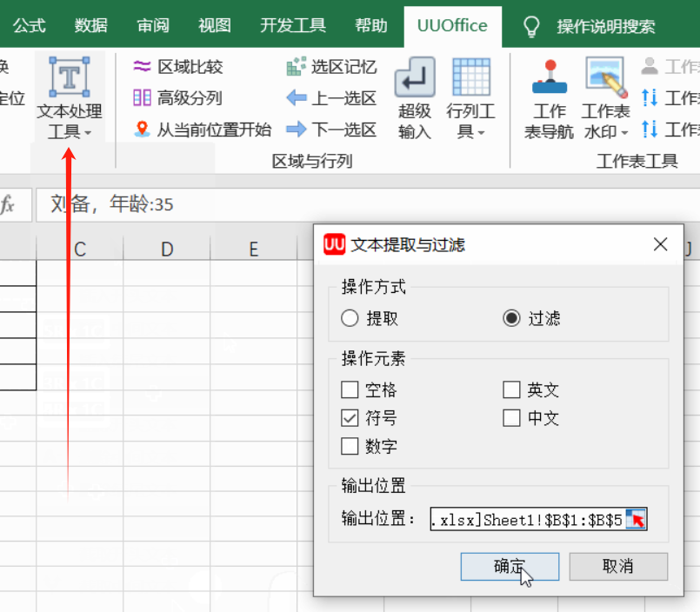This screenshot has width=700, height=612.
Task: Check the 中文 Chinese checkbox
Action: (x=511, y=418)
